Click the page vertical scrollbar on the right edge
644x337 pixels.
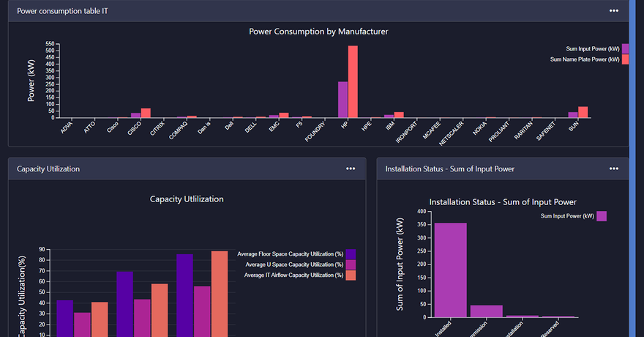pos(632,168)
